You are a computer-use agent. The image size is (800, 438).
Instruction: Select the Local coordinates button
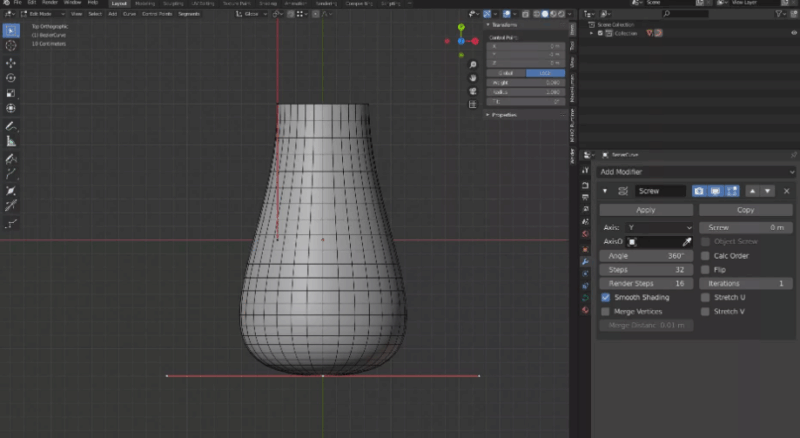pos(545,73)
